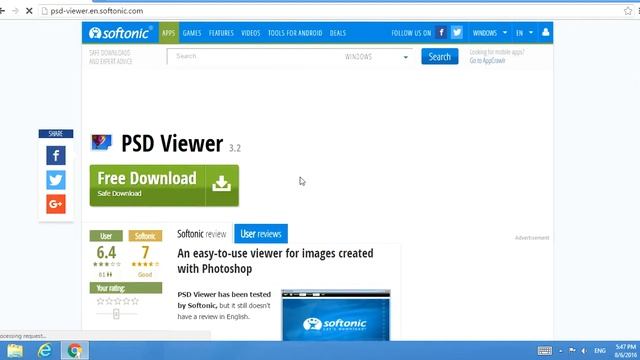Open the user account icon
Image resolution: width=640 pixels, height=360 pixels.
tap(545, 32)
